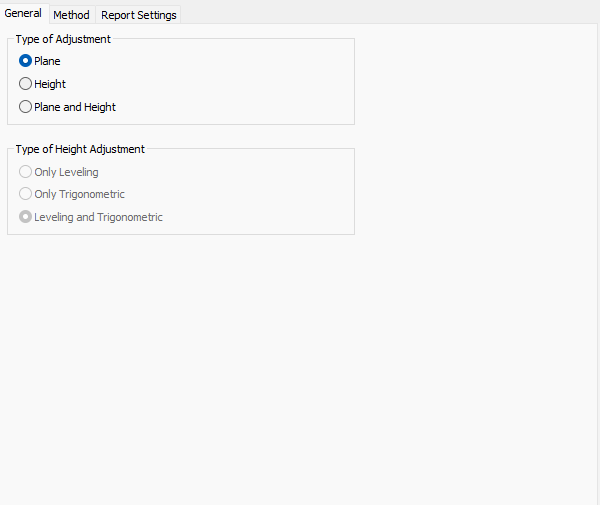
Task: Click the Leveling and Trigonometric radio button
Action: click(26, 217)
